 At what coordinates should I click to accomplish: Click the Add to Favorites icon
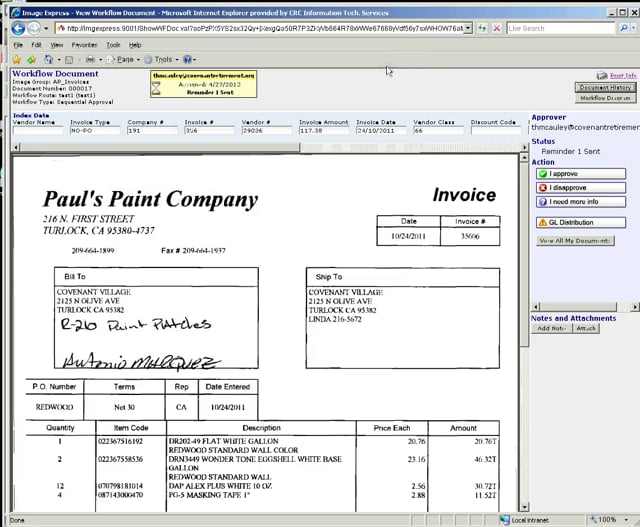click(x=31, y=60)
